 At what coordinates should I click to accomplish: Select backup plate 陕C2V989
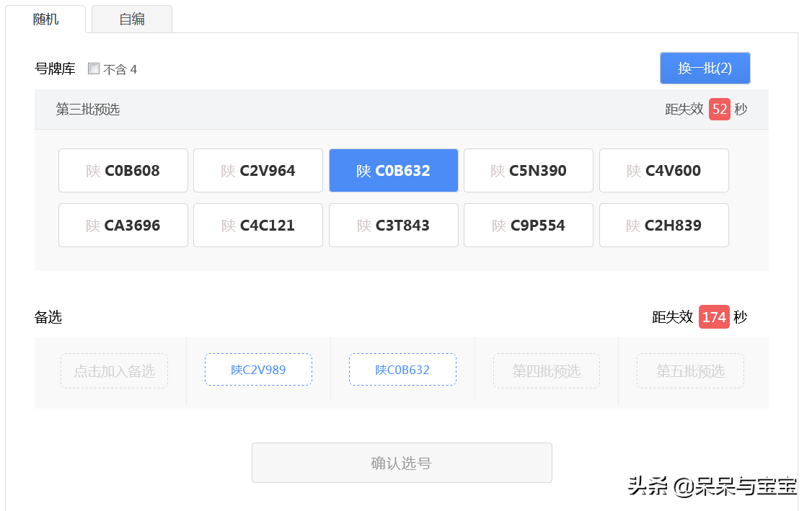coord(258,370)
